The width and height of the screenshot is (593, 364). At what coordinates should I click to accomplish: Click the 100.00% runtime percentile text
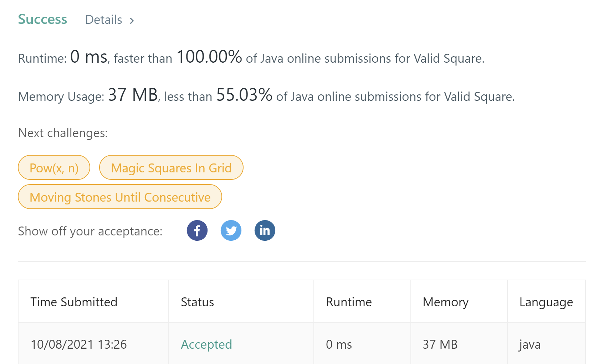click(209, 56)
